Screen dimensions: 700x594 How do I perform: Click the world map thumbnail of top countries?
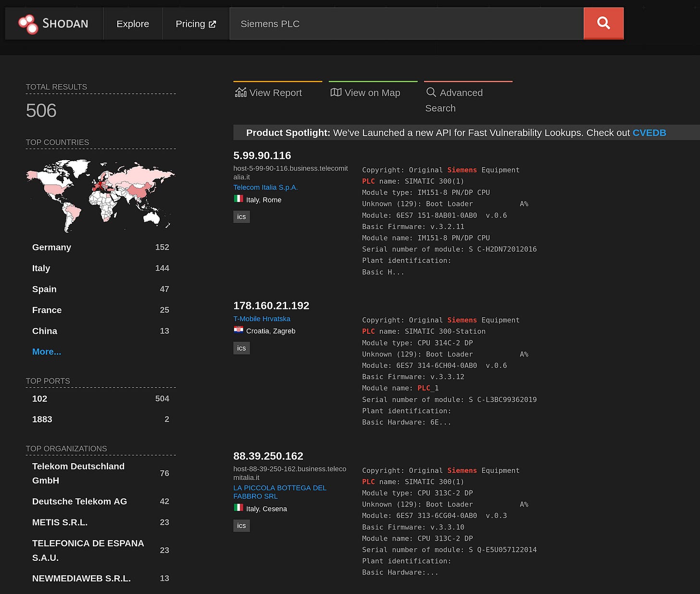pos(100,195)
